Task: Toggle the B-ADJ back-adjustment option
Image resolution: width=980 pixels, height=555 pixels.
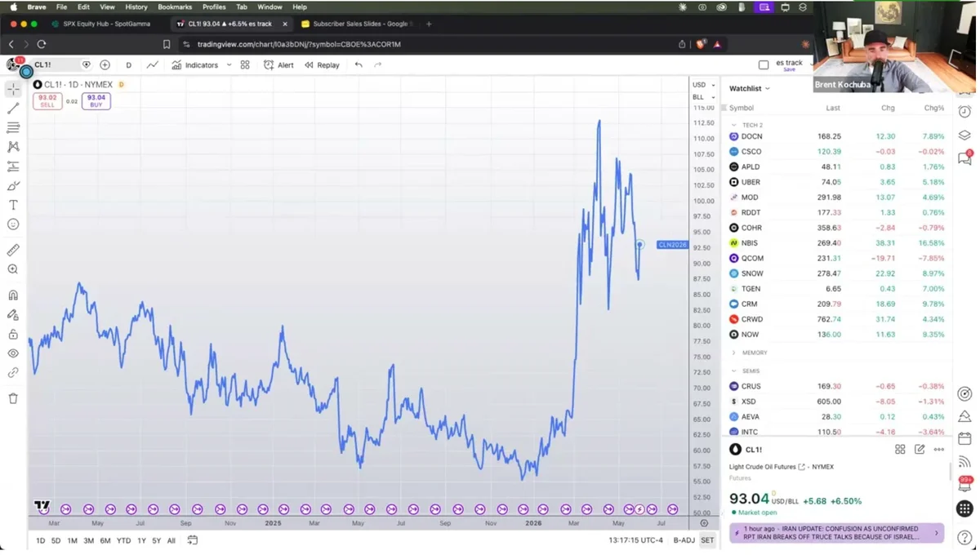Action: click(x=684, y=540)
